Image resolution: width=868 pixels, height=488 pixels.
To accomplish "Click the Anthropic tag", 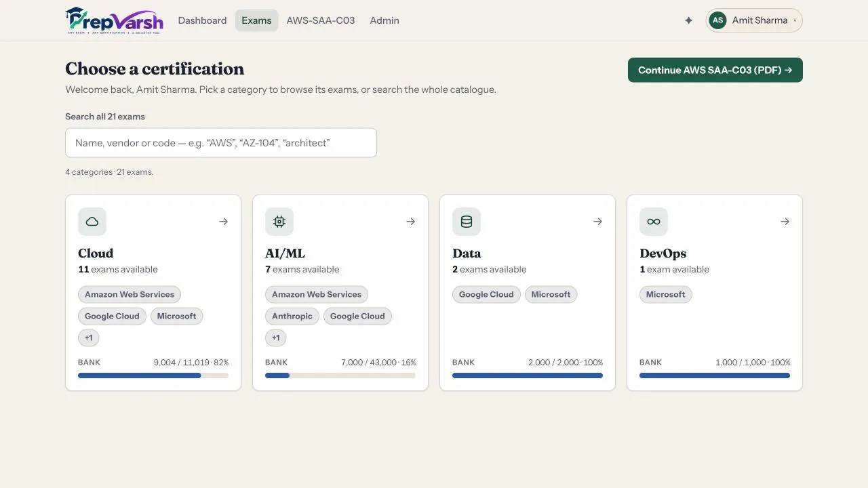I will (292, 317).
